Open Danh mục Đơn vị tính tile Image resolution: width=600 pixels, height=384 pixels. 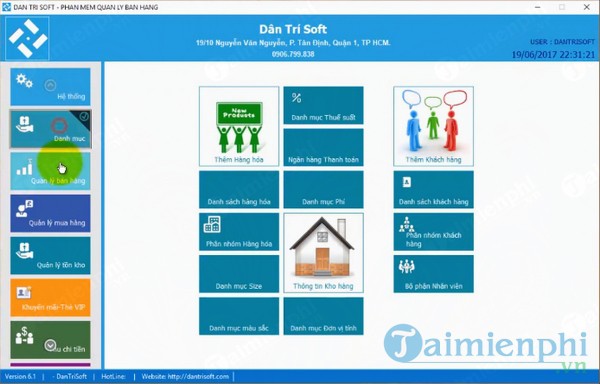pos(323,316)
